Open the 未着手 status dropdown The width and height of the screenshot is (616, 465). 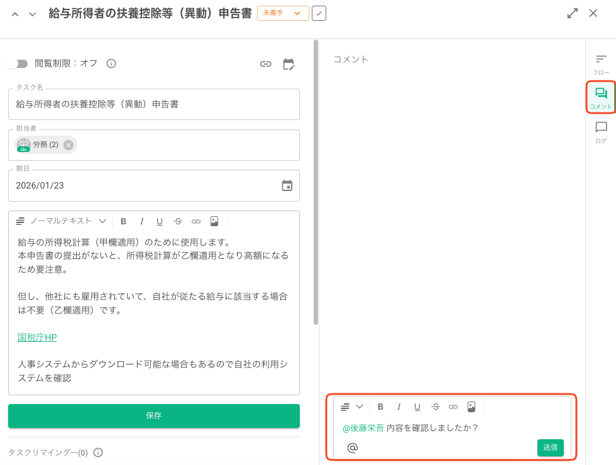click(282, 14)
